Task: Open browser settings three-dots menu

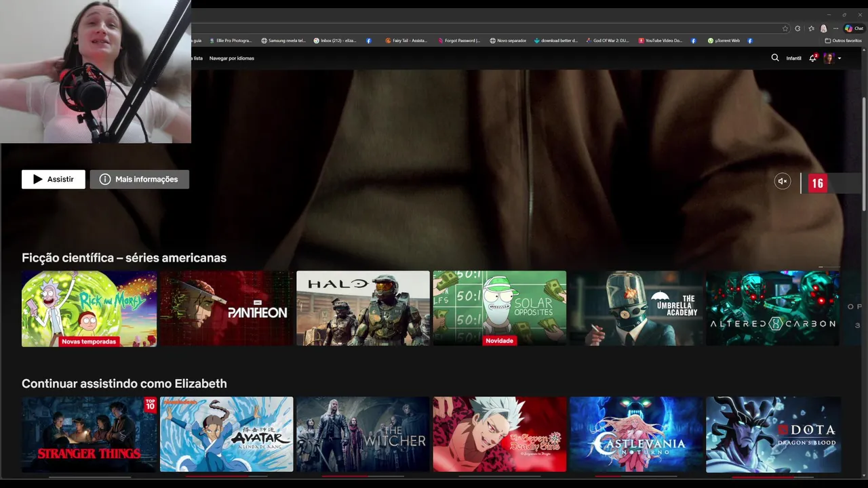Action: click(836, 28)
